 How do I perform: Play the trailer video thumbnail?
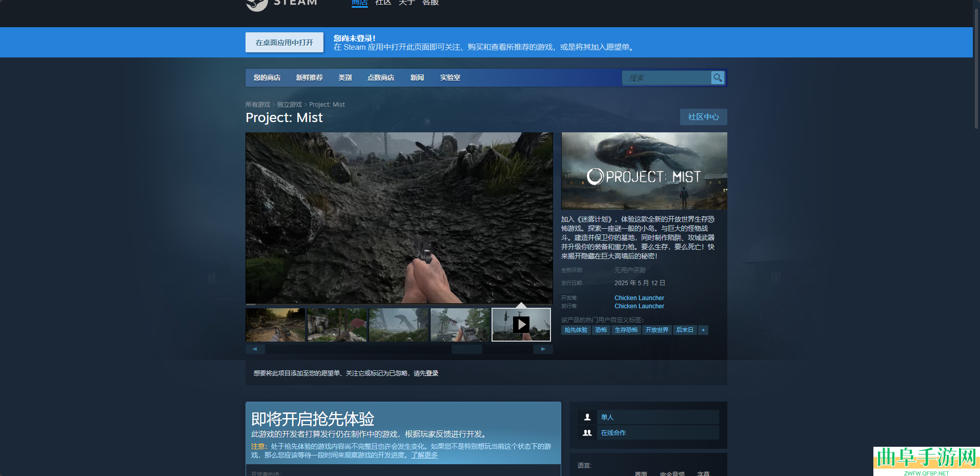[x=521, y=325]
